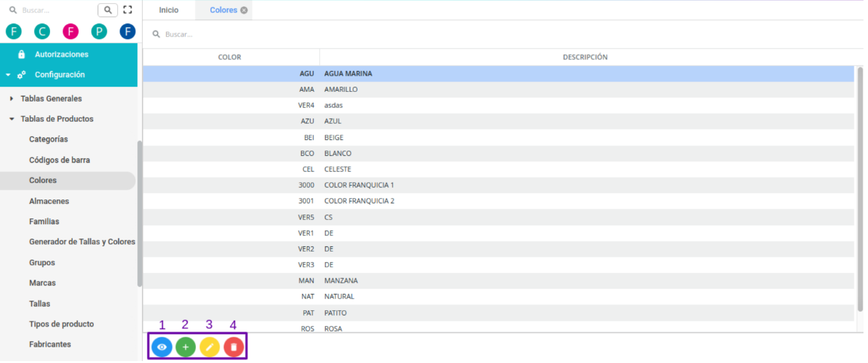This screenshot has width=868, height=363.
Task: Click the BCO color code cell
Action: point(231,153)
